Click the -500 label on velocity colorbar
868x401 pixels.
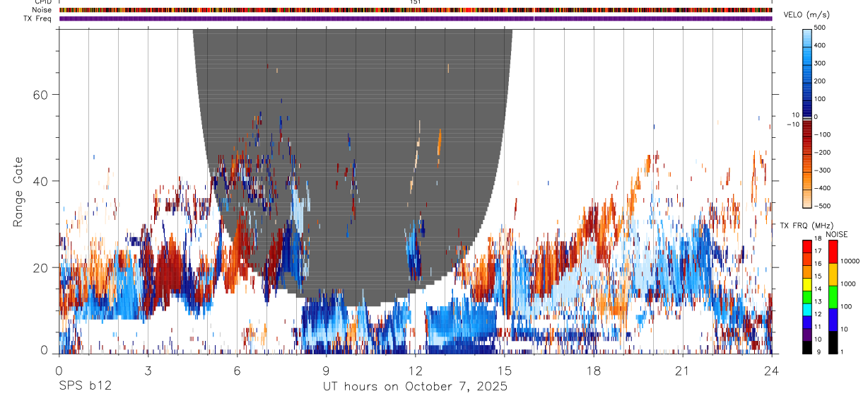[x=821, y=205]
